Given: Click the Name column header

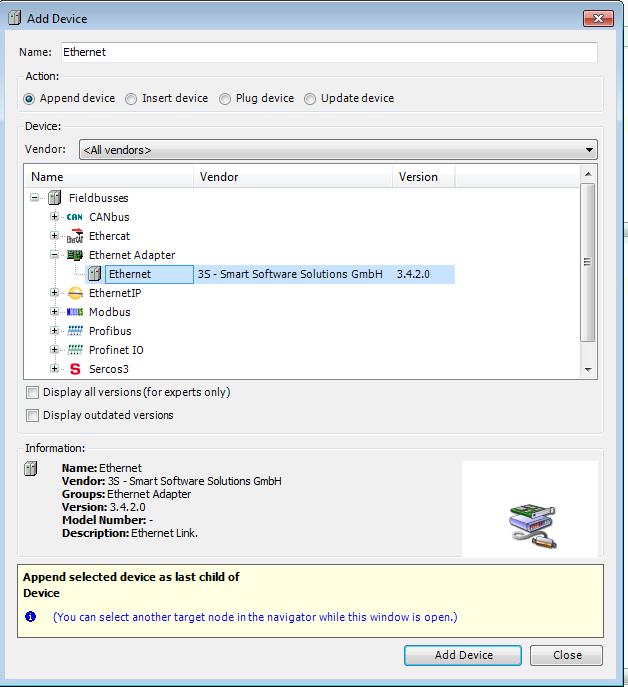Looking at the screenshot, I should pos(109,177).
